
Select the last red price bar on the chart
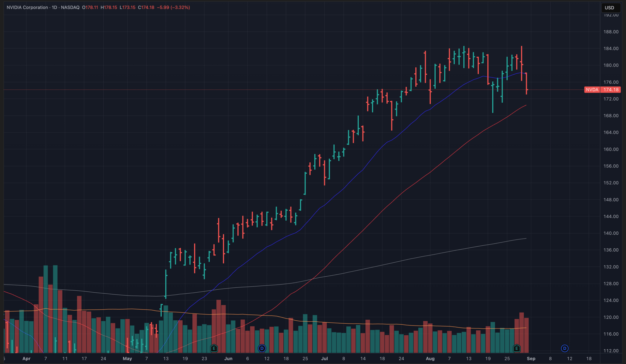click(526, 83)
